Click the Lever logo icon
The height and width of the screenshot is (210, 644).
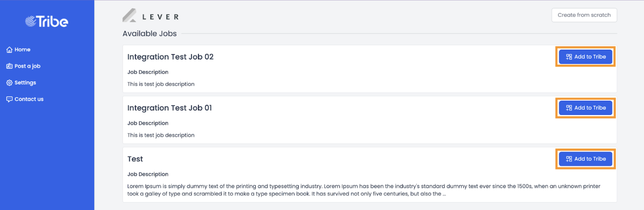129,16
